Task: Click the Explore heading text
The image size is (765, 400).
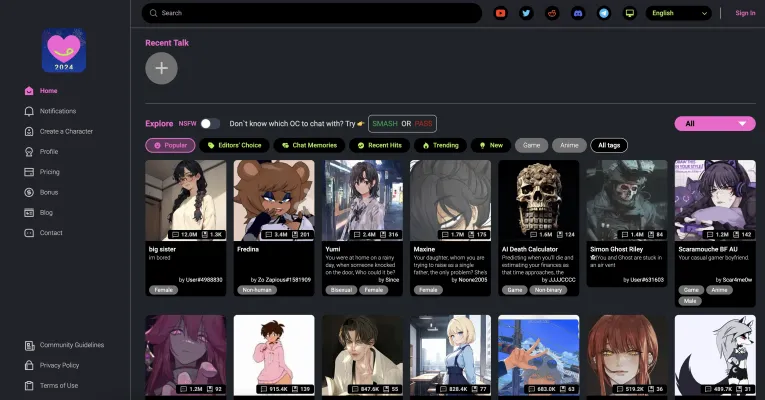Action: (x=159, y=124)
